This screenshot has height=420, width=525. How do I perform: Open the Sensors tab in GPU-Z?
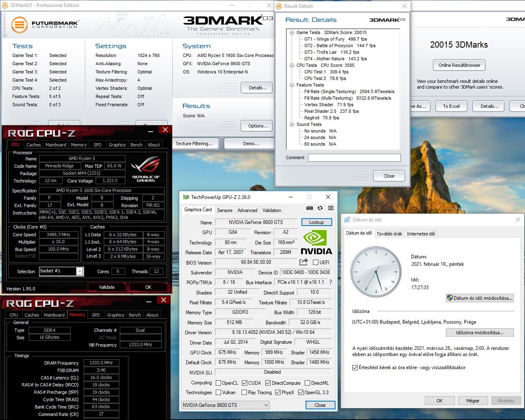(x=224, y=210)
